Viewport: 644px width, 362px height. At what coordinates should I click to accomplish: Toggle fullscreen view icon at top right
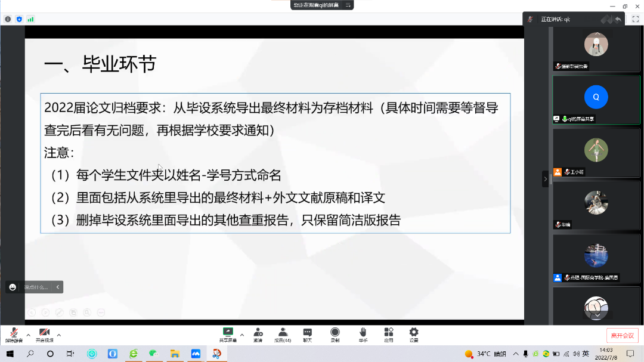[635, 19]
